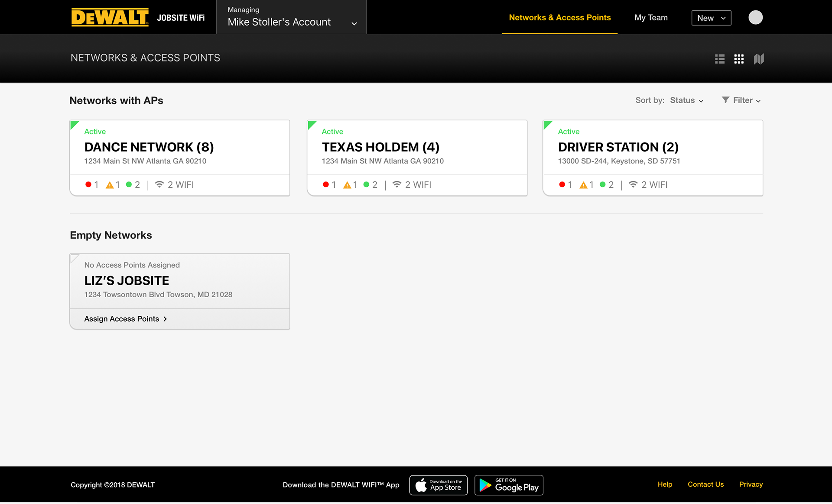
Task: Switch to list view icon
Action: tap(720, 59)
